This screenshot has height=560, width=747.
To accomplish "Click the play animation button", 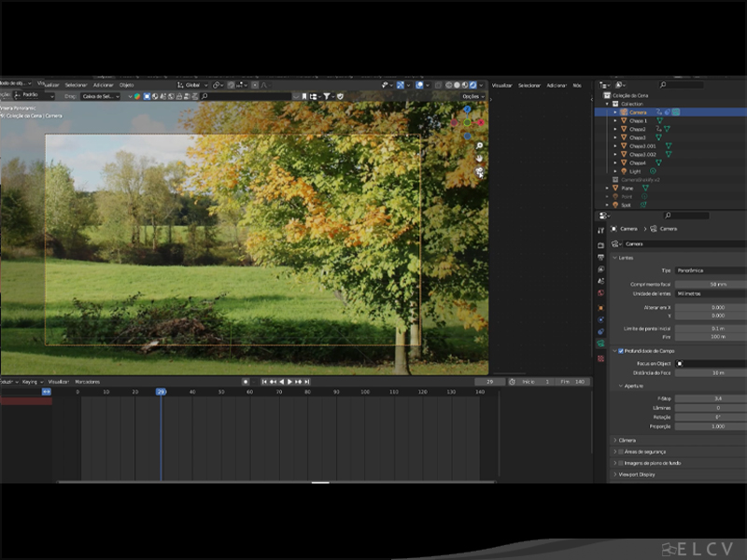I will [290, 382].
